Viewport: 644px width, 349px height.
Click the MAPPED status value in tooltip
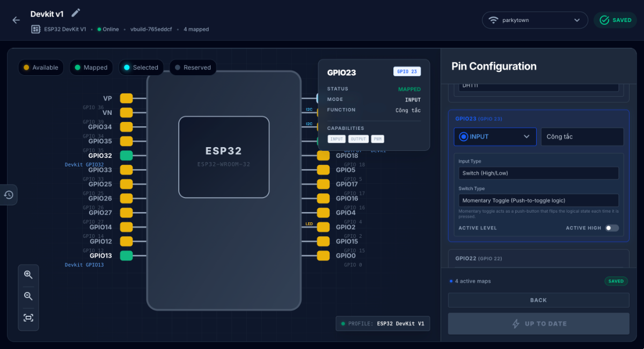point(409,89)
